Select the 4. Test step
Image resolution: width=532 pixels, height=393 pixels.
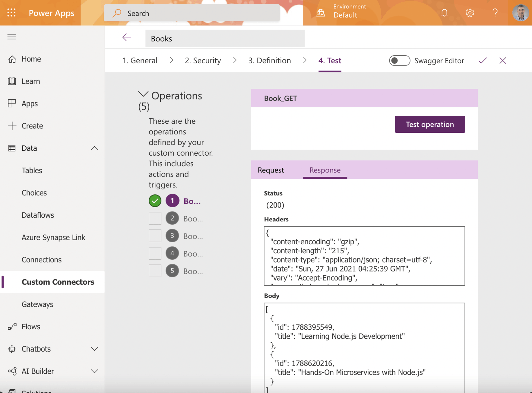pos(330,60)
